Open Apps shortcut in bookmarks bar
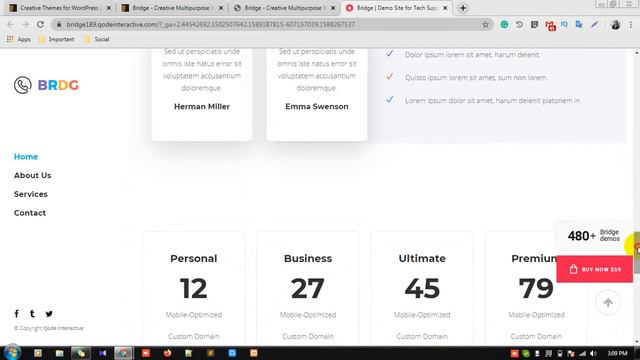640x360 pixels. pyautogui.click(x=19, y=39)
